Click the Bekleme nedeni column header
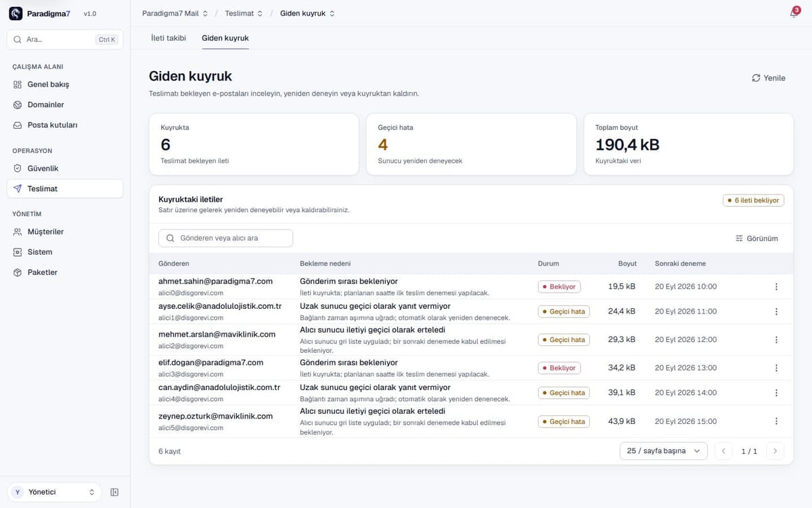Screen dimensions: 812x508 click(325, 263)
